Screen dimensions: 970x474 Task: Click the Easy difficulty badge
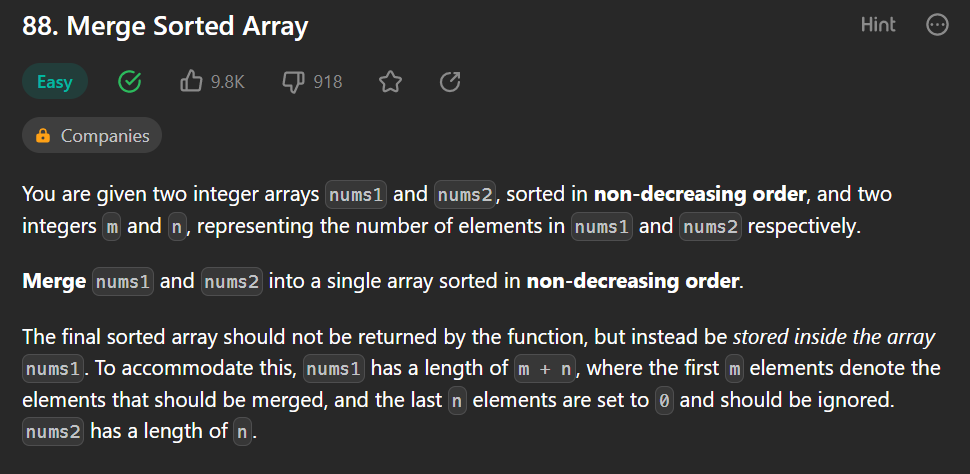coord(54,82)
